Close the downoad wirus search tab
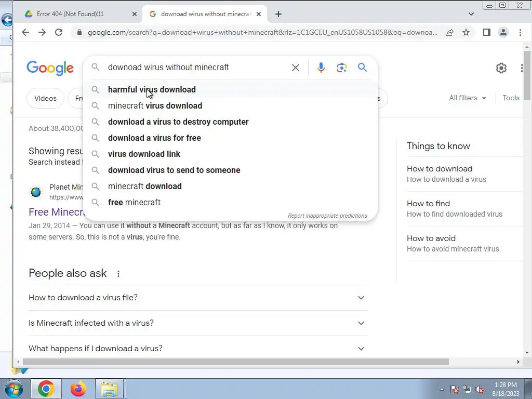Viewport: 532px width, 399px height. pos(259,14)
